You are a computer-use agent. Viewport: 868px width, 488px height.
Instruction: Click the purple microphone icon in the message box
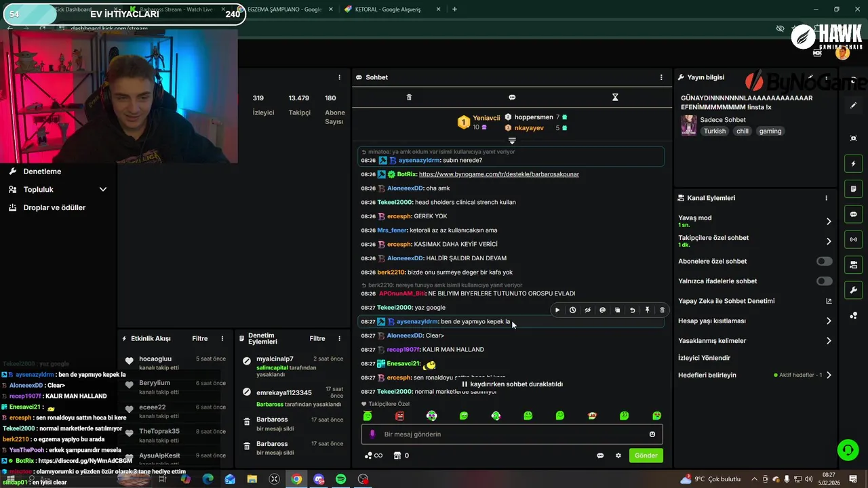[x=372, y=434]
